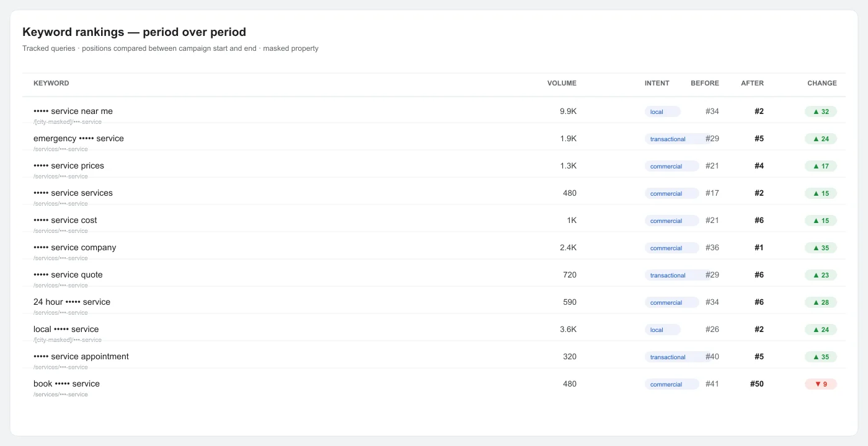Viewport: 868px width, 446px height.
Task: Click the red down 9 change badge
Action: [x=821, y=384]
